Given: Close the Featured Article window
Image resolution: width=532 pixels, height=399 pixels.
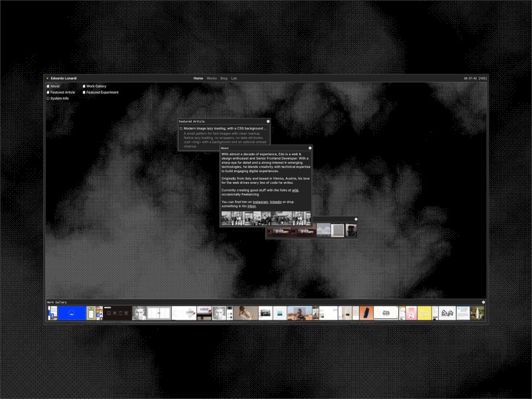Looking at the screenshot, I should coord(268,122).
